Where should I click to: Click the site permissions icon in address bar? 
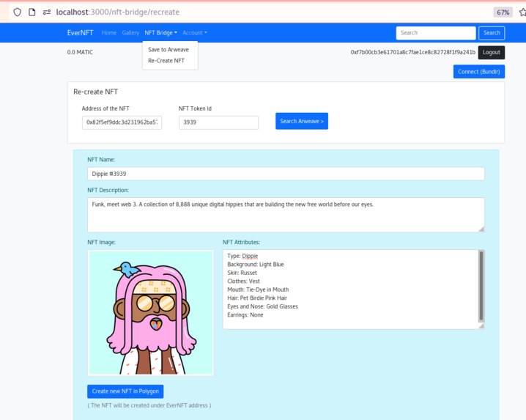click(x=47, y=12)
